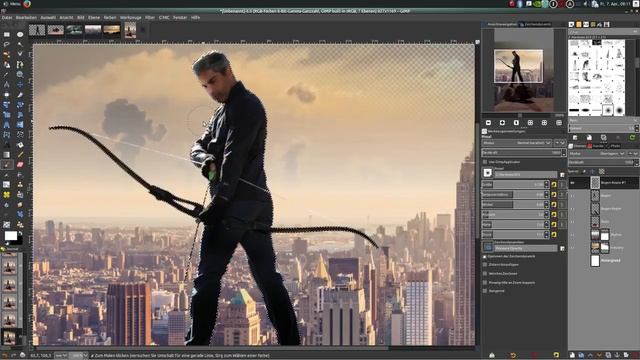The width and height of the screenshot is (640, 360).
Task: Select the active Paintbrush tool
Action: [7, 164]
